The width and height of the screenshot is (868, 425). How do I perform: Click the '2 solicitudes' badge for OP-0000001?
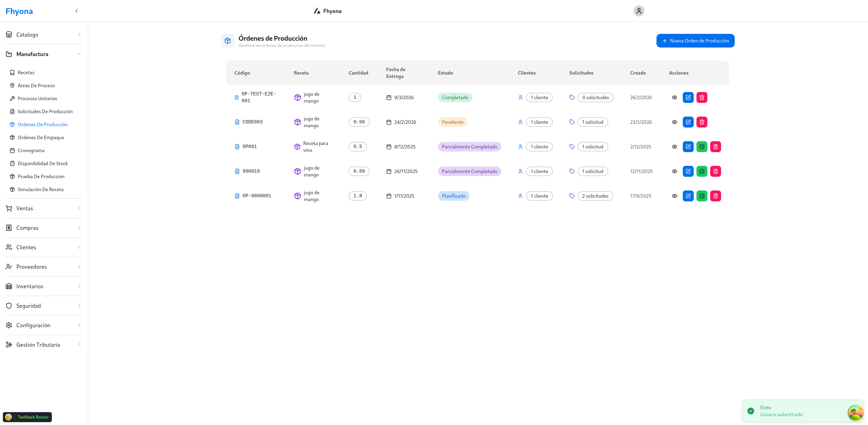(595, 196)
